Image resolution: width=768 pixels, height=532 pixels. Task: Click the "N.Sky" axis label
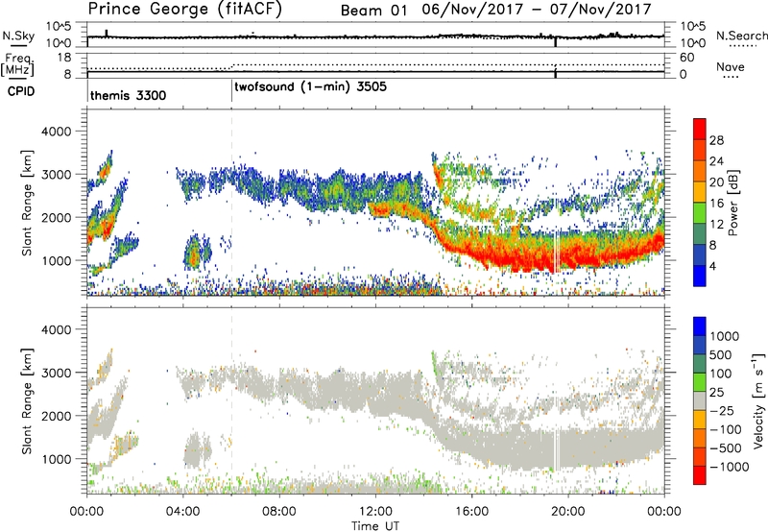(x=18, y=36)
